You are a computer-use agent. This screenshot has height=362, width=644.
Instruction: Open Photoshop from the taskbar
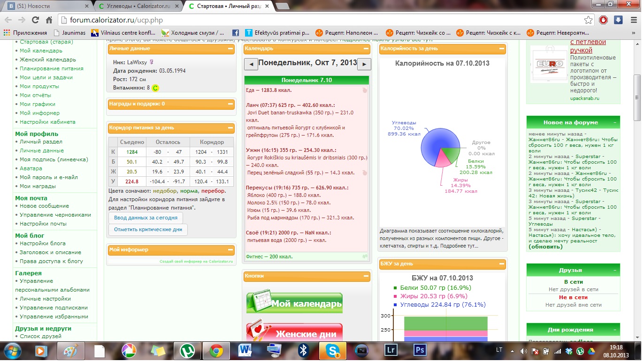420,350
